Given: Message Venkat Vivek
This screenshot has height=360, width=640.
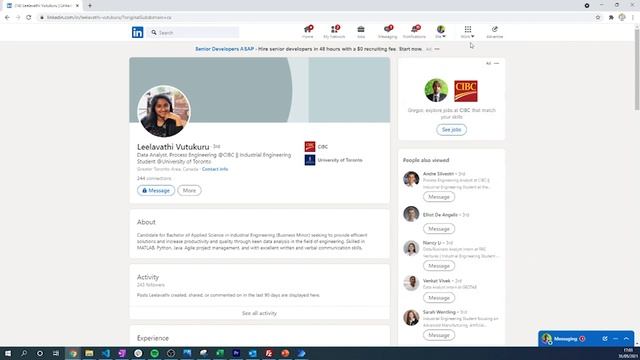Looking at the screenshot, I should [x=439, y=298].
